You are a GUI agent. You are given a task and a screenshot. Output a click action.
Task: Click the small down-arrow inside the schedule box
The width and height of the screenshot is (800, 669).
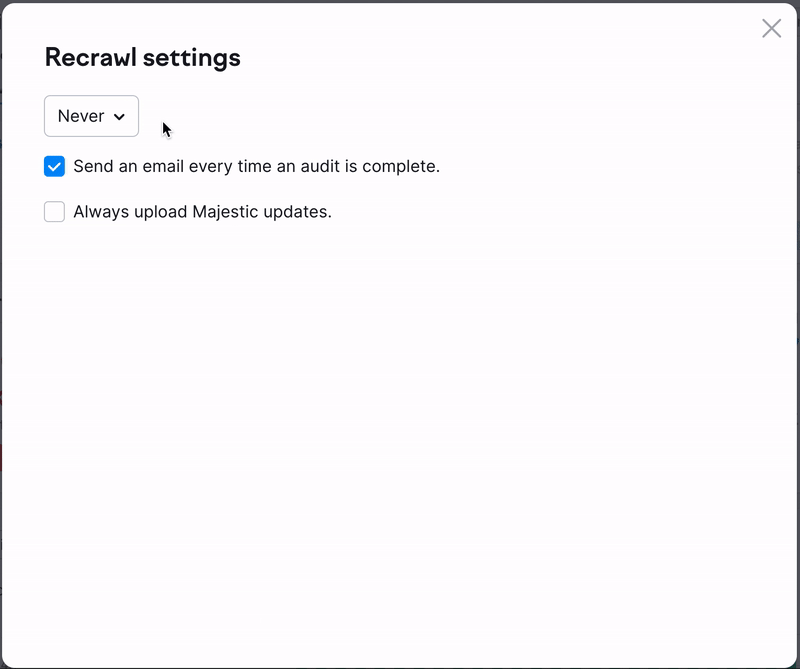click(x=120, y=117)
